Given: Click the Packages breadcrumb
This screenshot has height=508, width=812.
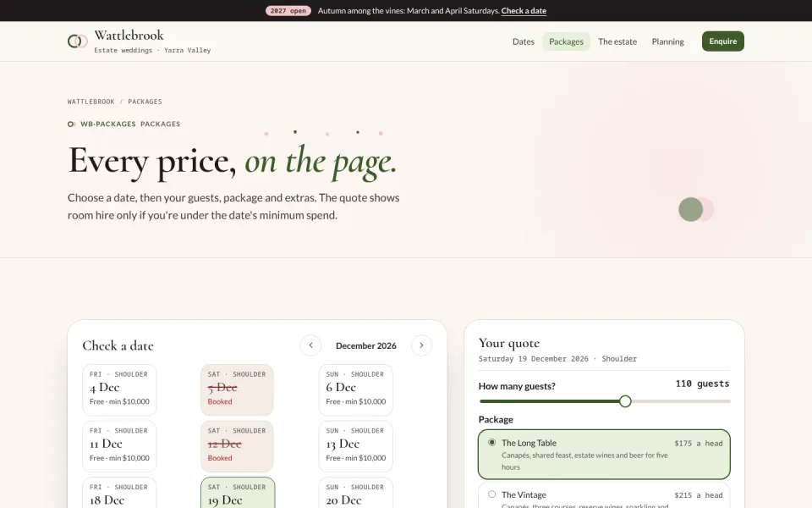Looking at the screenshot, I should pyautogui.click(x=145, y=102).
